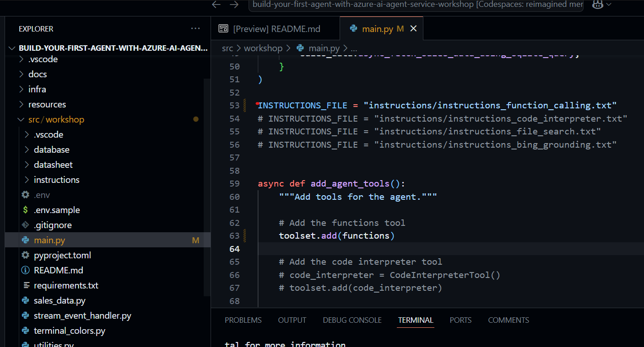Expand the instructions folder

pyautogui.click(x=56, y=180)
